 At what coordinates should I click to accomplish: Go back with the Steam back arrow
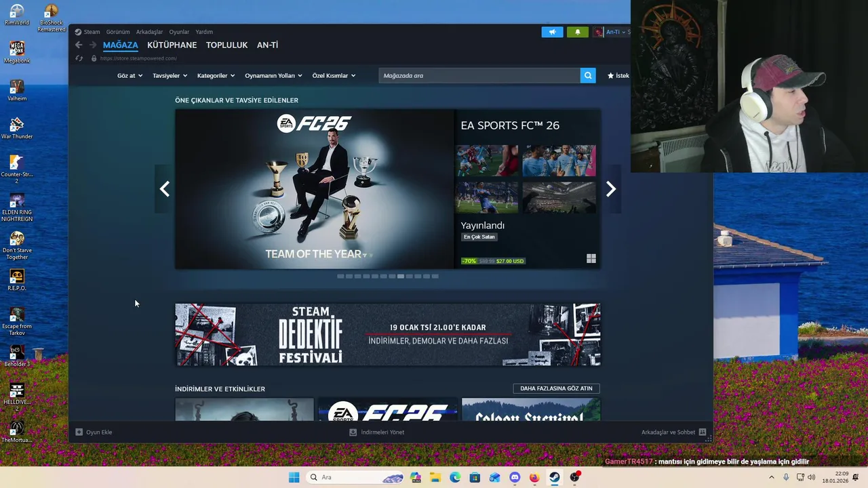tap(79, 45)
